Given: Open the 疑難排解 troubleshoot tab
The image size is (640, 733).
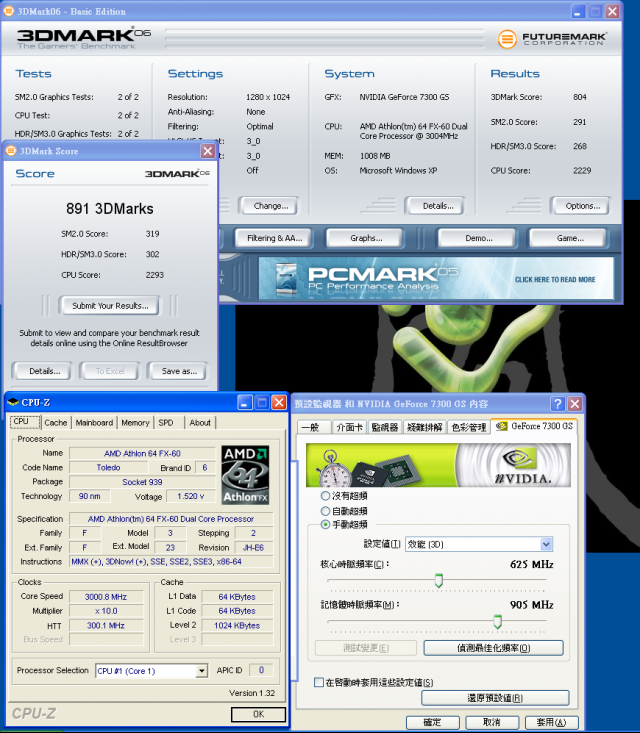Looking at the screenshot, I should (424, 427).
